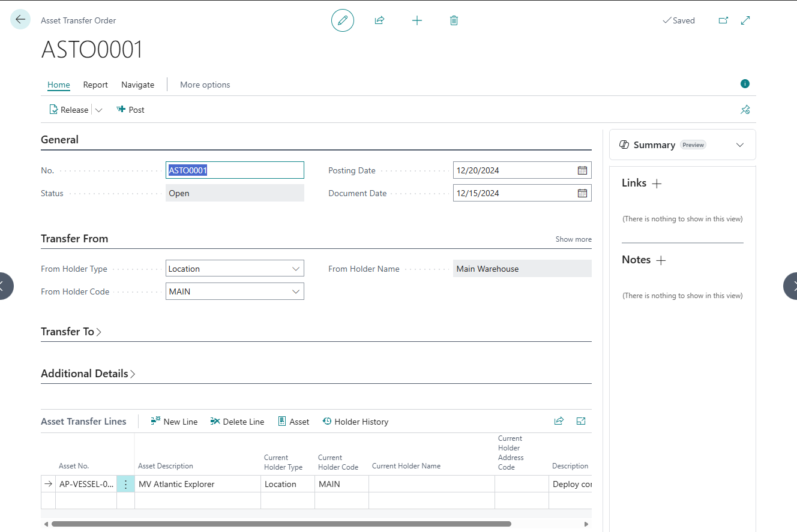Open page in new window icon
The width and height of the screenshot is (797, 532).
723,20
